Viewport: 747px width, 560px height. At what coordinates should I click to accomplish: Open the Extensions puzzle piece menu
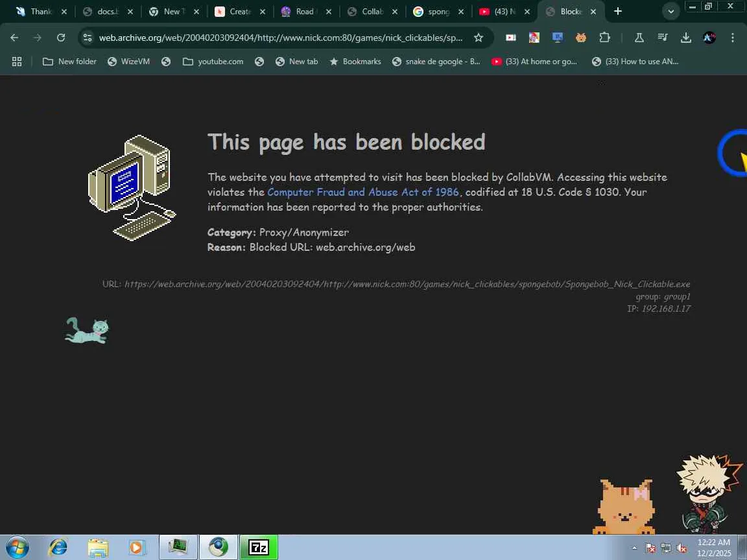(x=604, y=38)
